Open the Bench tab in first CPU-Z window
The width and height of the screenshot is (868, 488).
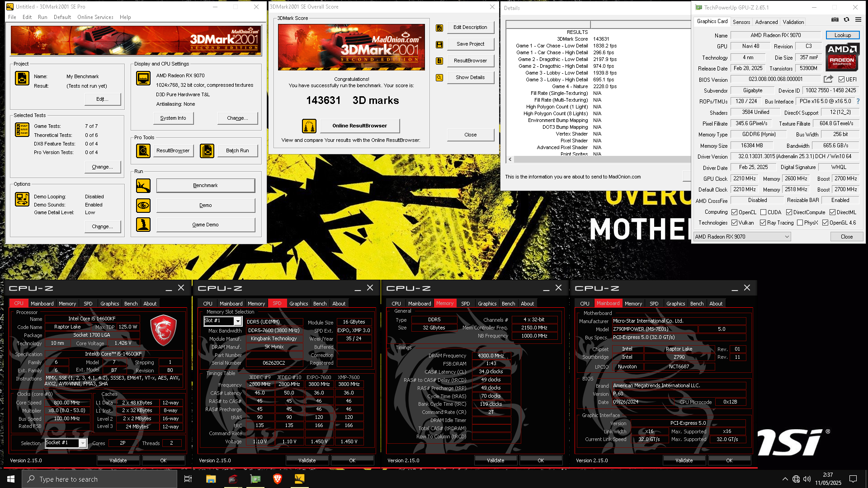(x=131, y=304)
